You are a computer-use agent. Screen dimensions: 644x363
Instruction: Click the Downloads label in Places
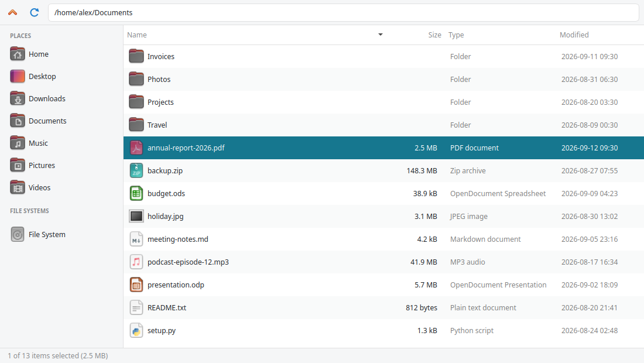pos(47,98)
